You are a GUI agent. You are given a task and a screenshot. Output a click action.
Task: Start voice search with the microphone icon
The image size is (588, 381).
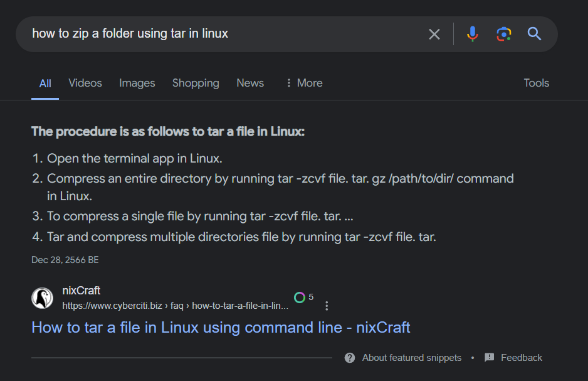click(x=473, y=34)
